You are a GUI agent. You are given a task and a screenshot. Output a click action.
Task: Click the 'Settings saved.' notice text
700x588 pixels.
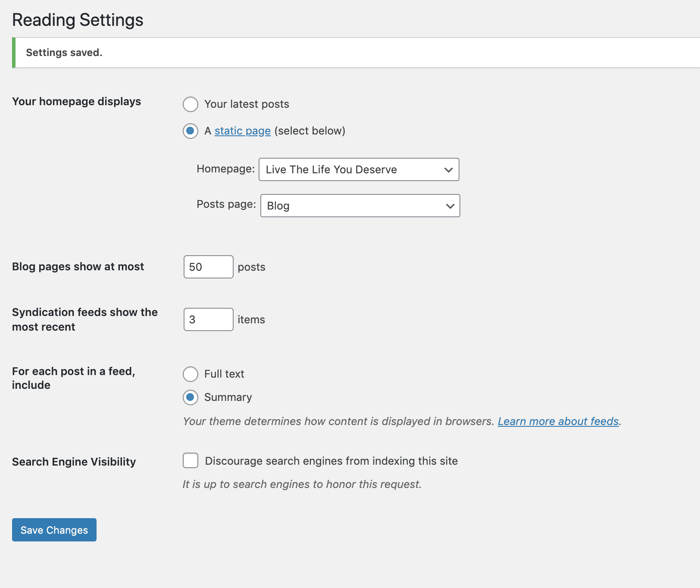point(64,53)
